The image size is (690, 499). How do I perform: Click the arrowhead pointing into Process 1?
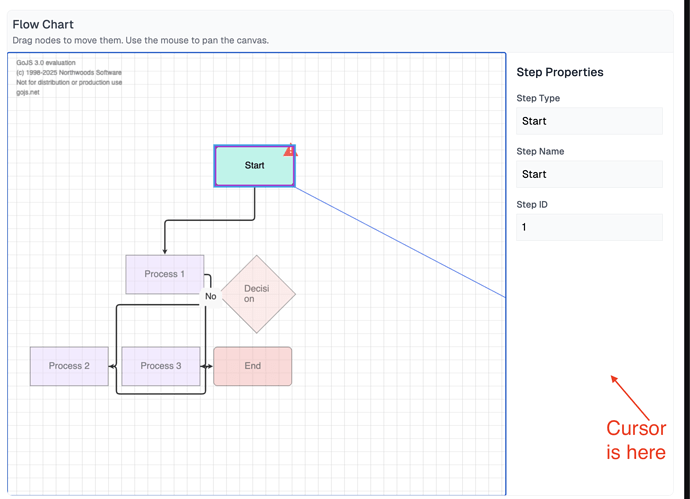(x=164, y=250)
